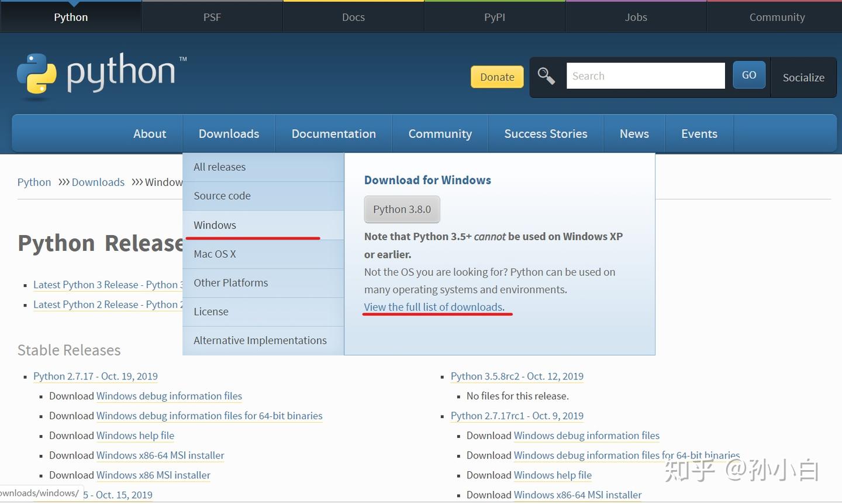Expand the Documentation navigation menu
This screenshot has height=504, width=842.
click(x=334, y=134)
